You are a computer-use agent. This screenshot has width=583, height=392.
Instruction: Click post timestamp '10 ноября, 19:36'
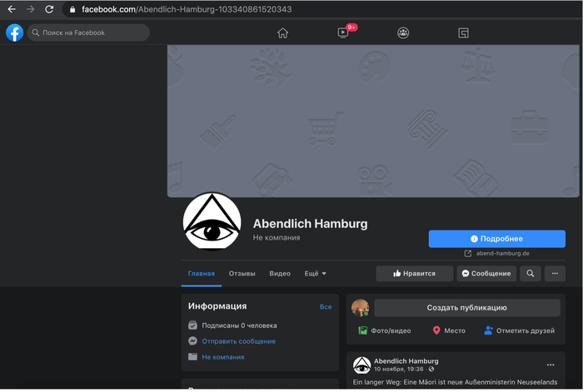click(x=399, y=370)
